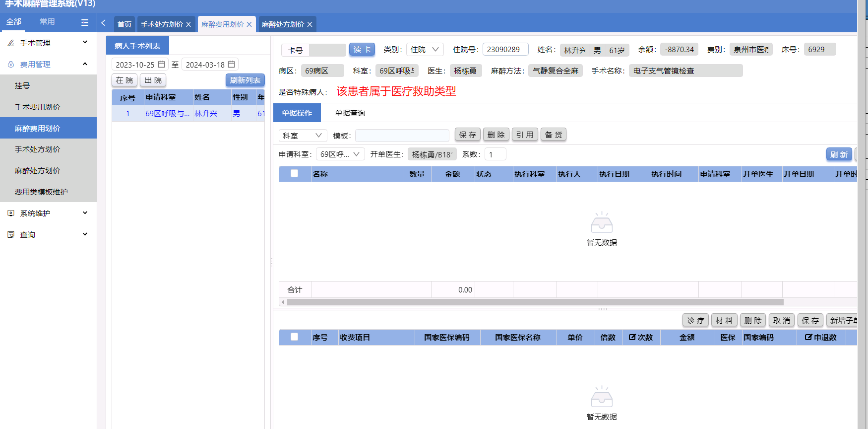The height and width of the screenshot is (429, 868).
Task: Open the 类别 dropdown showing 住院
Action: [x=425, y=50]
